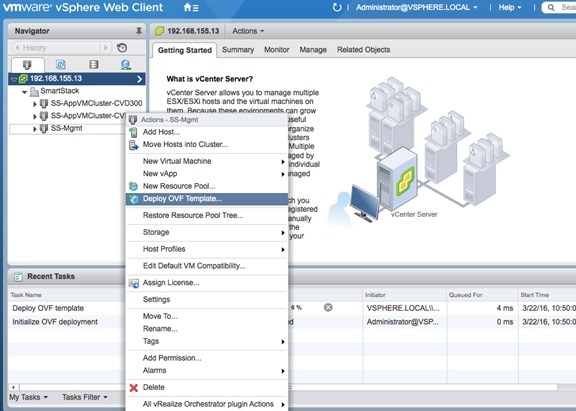This screenshot has height=411, width=576.
Task: Choose Restore Resource Pool Tree
Action: click(207, 216)
